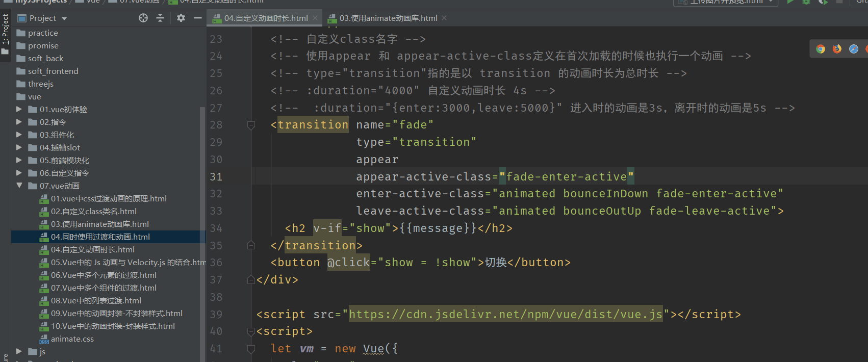Open 10.Vue中的动画封装-封装样式.html file
This screenshot has width=868, height=362.
[113, 326]
